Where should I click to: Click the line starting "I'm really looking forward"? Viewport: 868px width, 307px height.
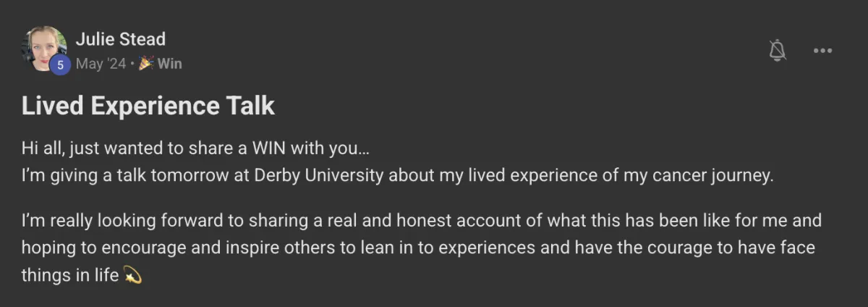422,221
